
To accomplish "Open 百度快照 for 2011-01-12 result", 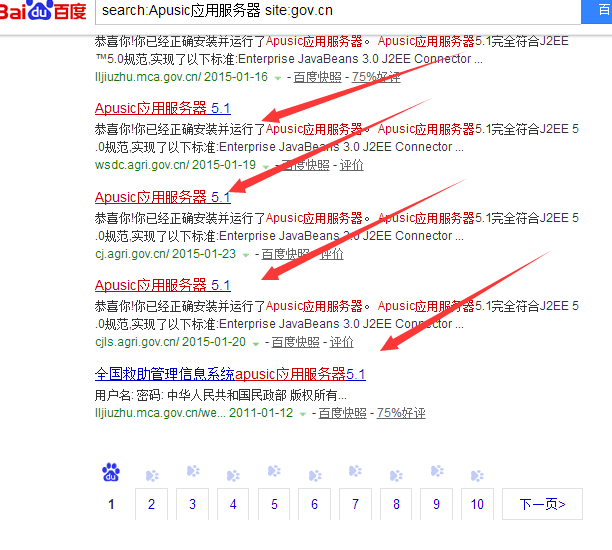I will [342, 413].
